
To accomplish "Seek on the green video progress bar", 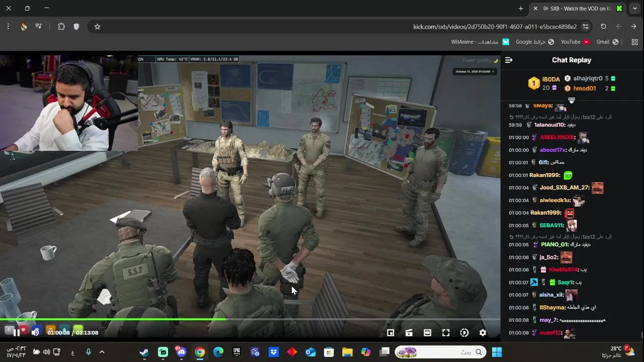I will point(250,319).
